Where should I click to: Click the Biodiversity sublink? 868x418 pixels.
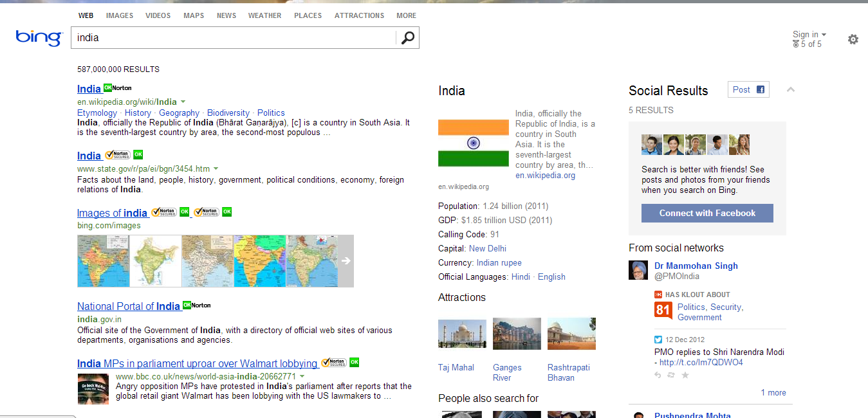[x=228, y=113]
